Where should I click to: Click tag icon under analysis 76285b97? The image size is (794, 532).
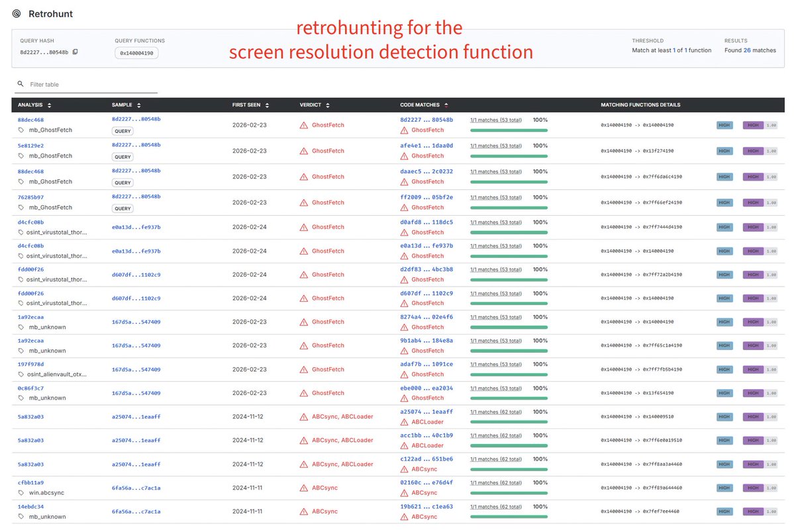click(21, 208)
